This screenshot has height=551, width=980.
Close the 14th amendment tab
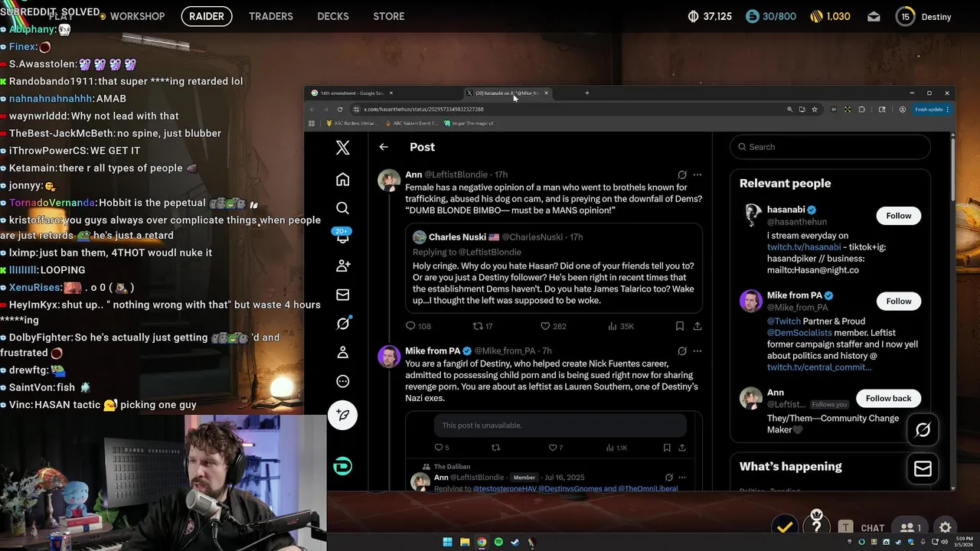(x=391, y=93)
